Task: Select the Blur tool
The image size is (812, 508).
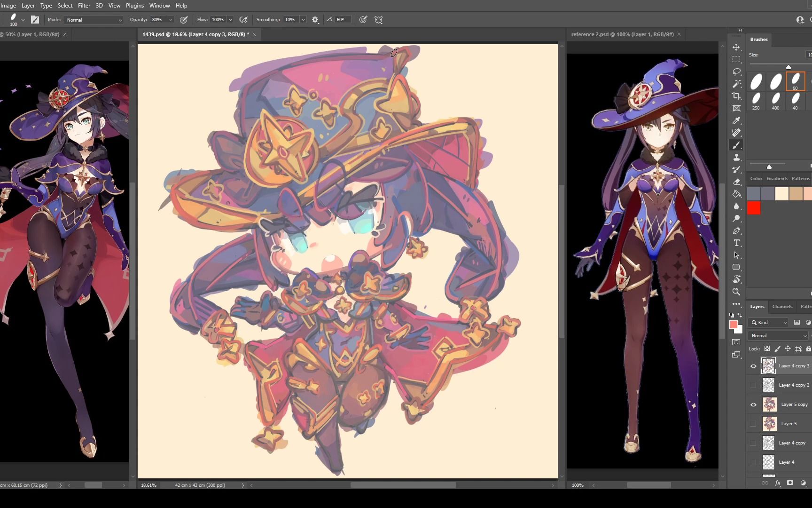Action: (736, 206)
